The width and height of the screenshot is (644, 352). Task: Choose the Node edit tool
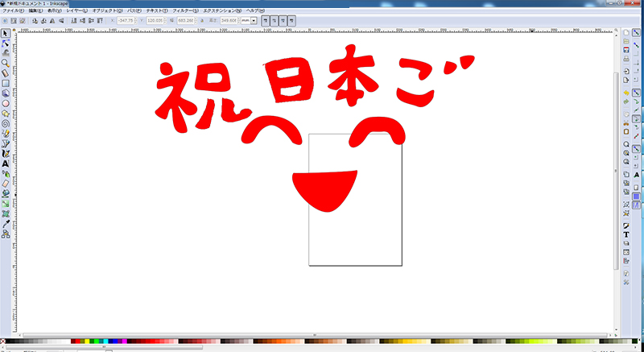(x=6, y=43)
